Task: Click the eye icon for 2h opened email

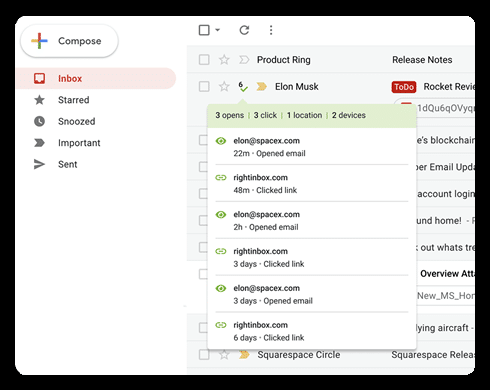Action: coord(221,215)
